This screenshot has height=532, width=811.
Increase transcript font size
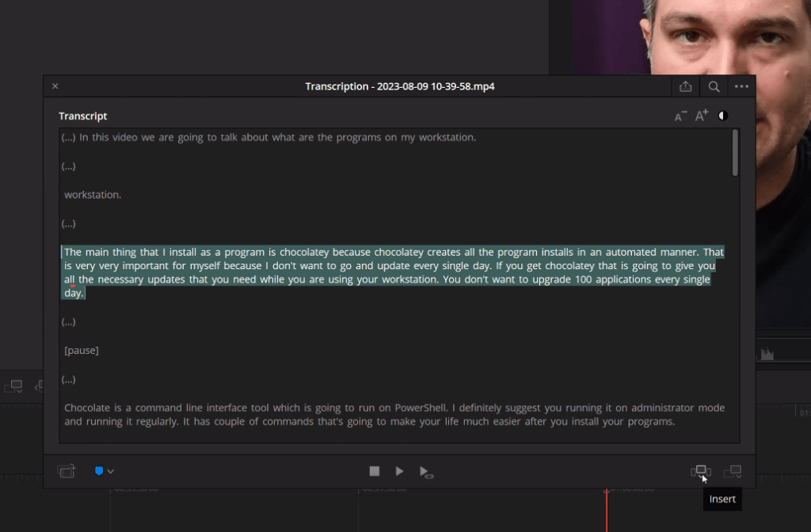click(x=702, y=116)
